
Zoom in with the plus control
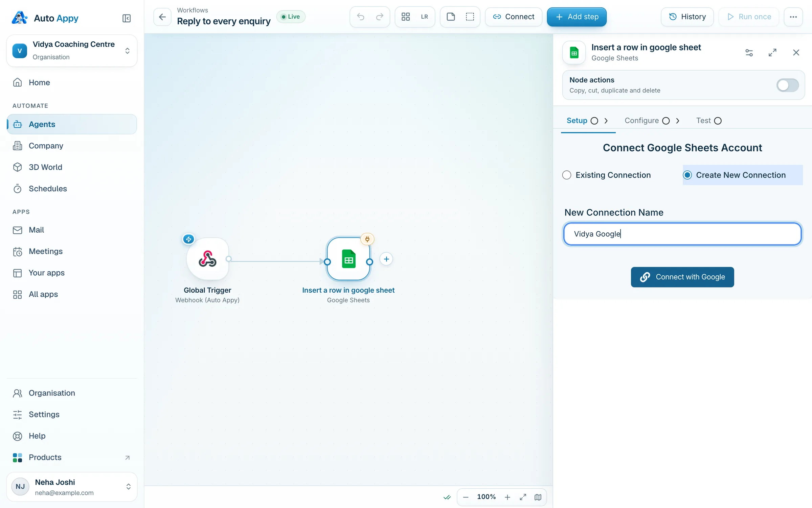tap(507, 497)
